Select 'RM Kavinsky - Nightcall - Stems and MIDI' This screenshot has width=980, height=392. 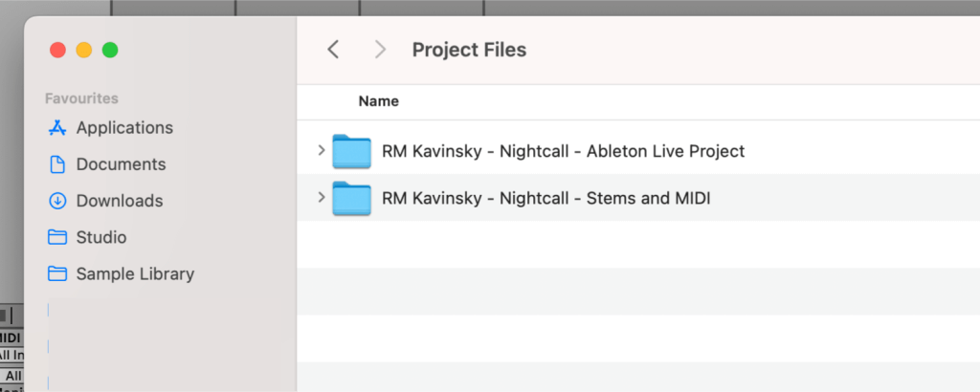[546, 199]
